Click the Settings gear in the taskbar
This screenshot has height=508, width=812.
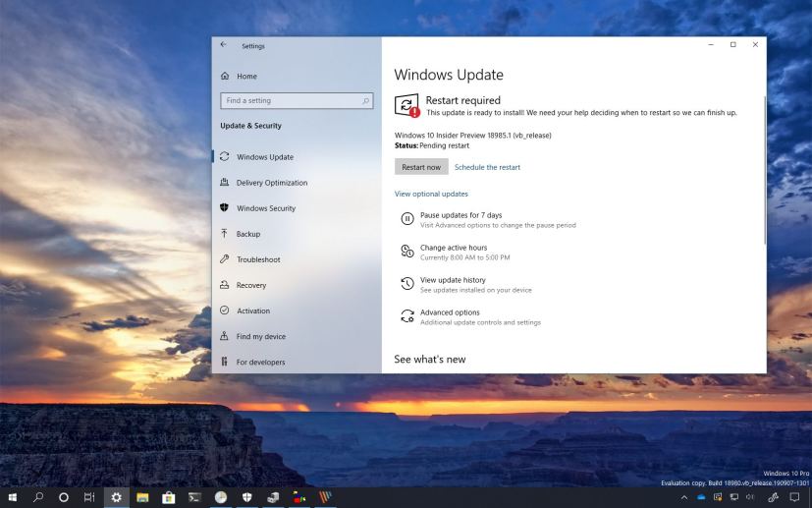pyautogui.click(x=116, y=497)
